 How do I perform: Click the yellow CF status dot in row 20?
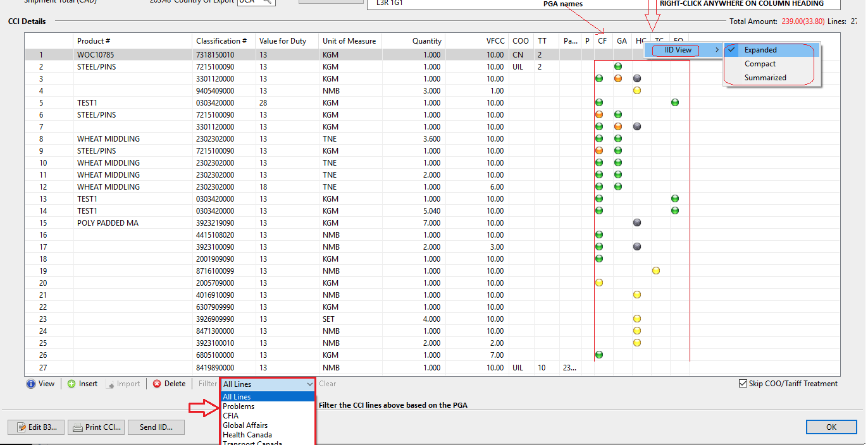pyautogui.click(x=599, y=283)
